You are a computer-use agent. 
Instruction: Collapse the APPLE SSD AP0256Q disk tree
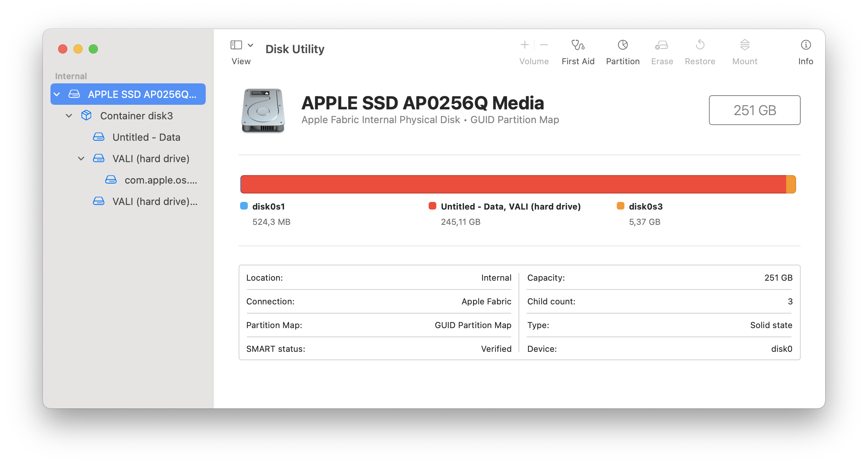point(57,94)
